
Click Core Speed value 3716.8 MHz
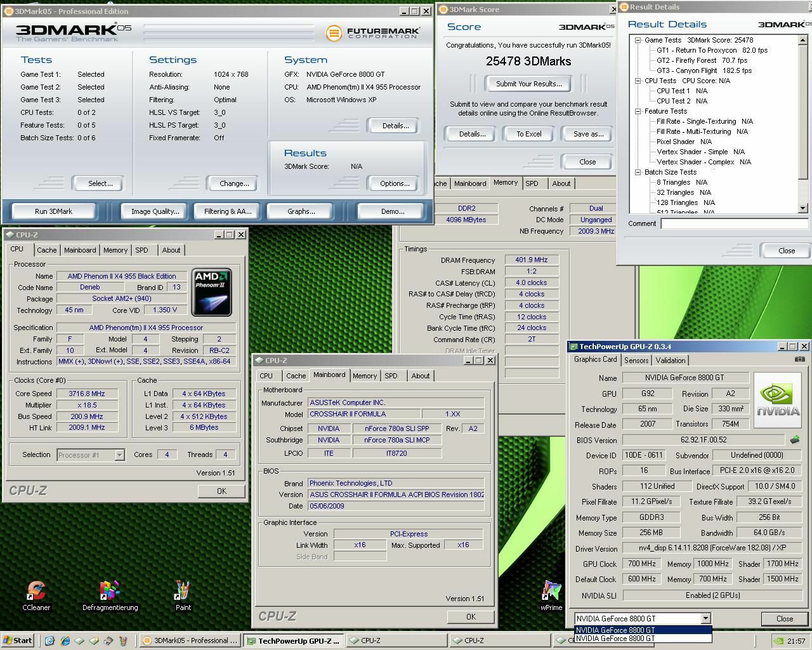click(x=86, y=394)
